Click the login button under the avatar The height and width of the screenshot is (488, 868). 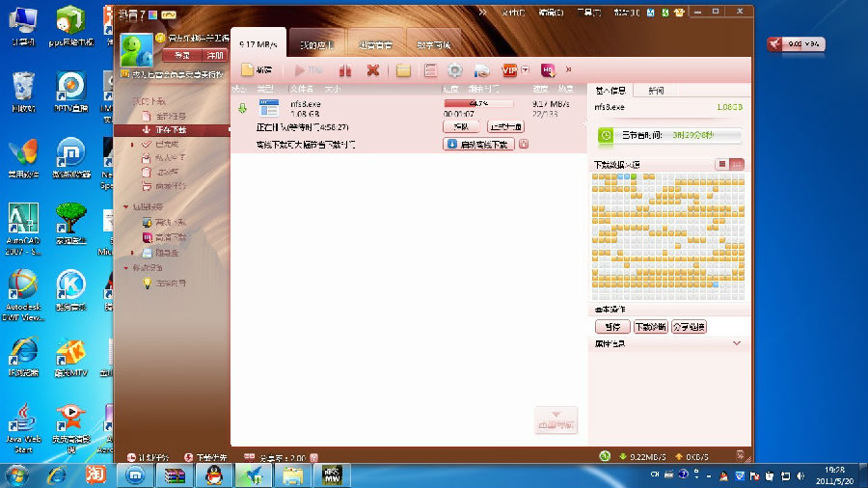(x=181, y=56)
